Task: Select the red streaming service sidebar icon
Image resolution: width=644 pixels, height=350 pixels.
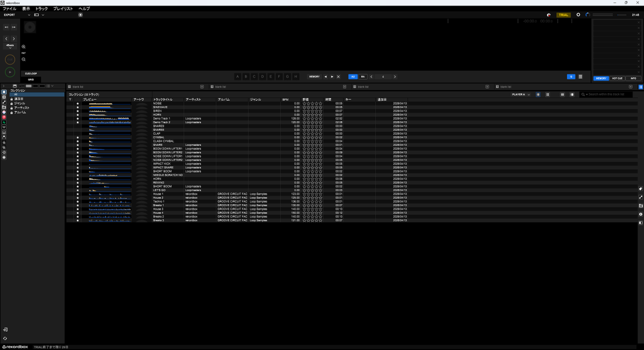Action: tap(4, 117)
